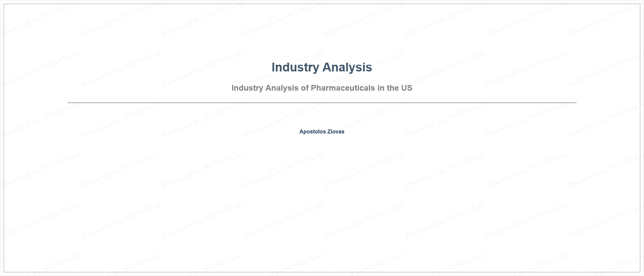Click the left end of the divider line
The image size is (644, 276).
point(68,102)
